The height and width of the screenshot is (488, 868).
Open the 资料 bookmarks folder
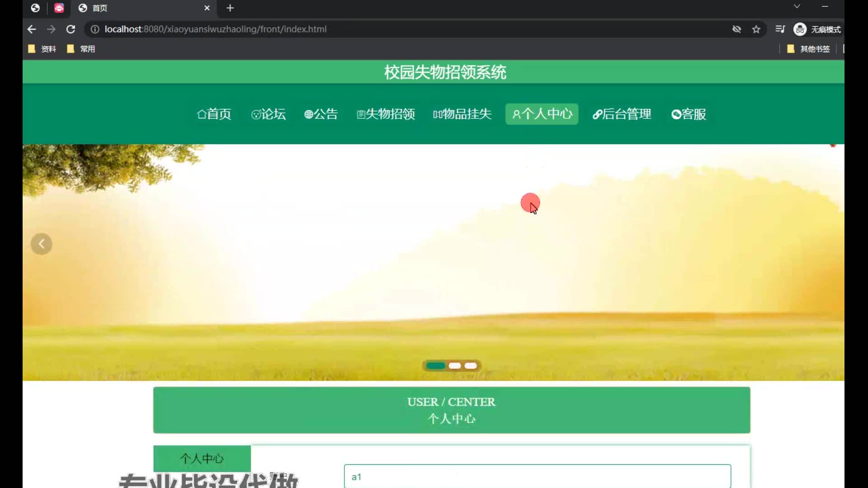point(42,49)
